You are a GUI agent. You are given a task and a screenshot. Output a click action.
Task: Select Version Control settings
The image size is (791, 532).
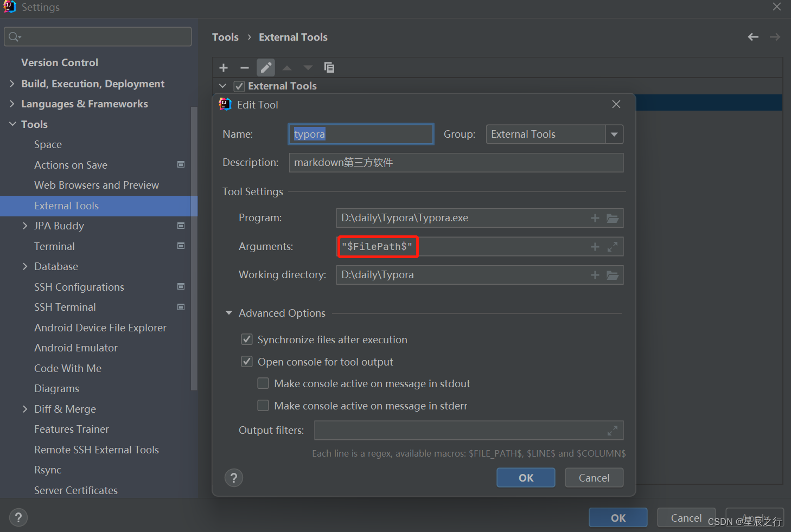60,62
